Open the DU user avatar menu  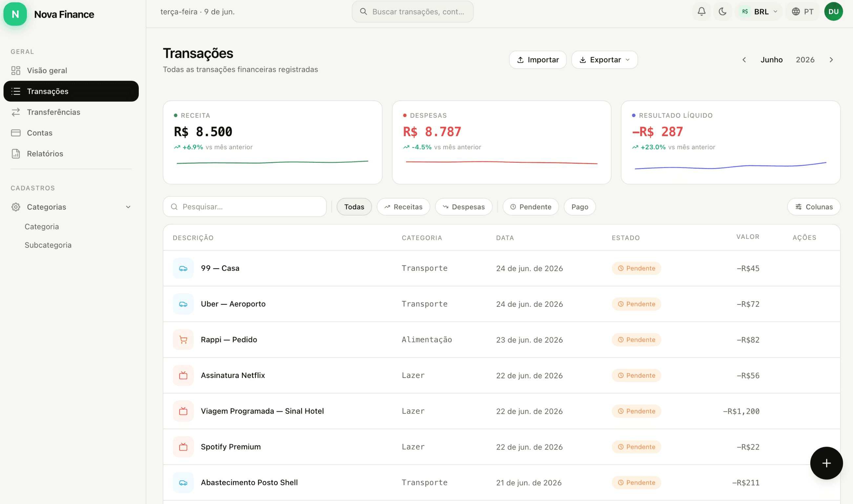coord(833,11)
